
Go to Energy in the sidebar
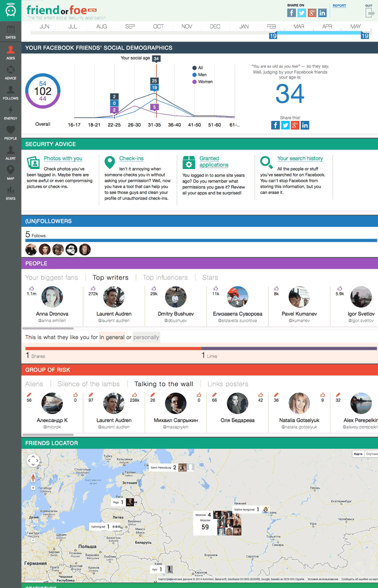[10, 112]
